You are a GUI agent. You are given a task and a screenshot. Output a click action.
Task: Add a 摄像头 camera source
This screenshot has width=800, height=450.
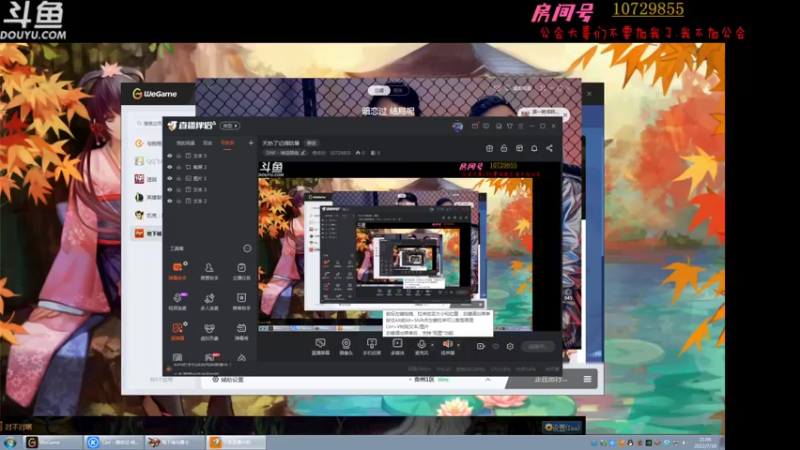(346, 346)
